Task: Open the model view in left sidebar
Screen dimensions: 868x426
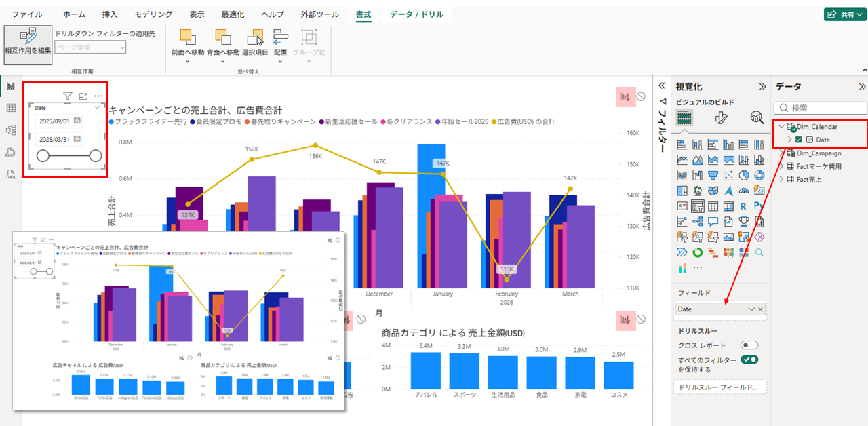Action: point(11,130)
